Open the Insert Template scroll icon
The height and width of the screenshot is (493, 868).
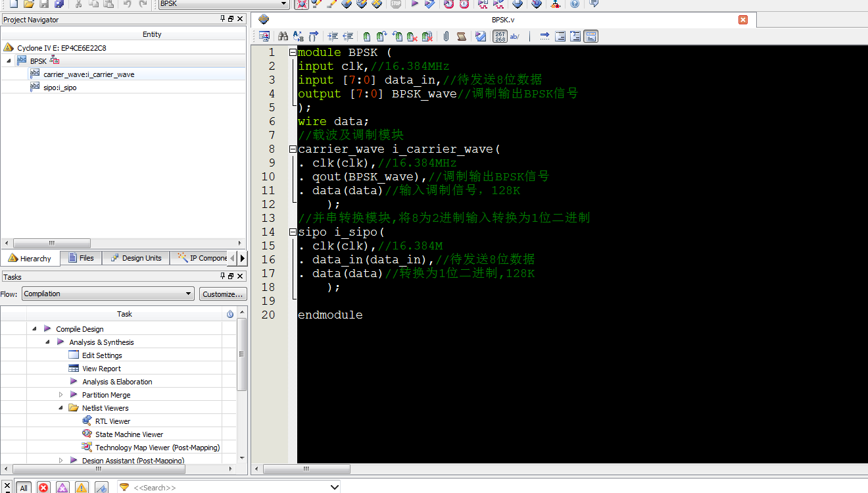(x=462, y=37)
